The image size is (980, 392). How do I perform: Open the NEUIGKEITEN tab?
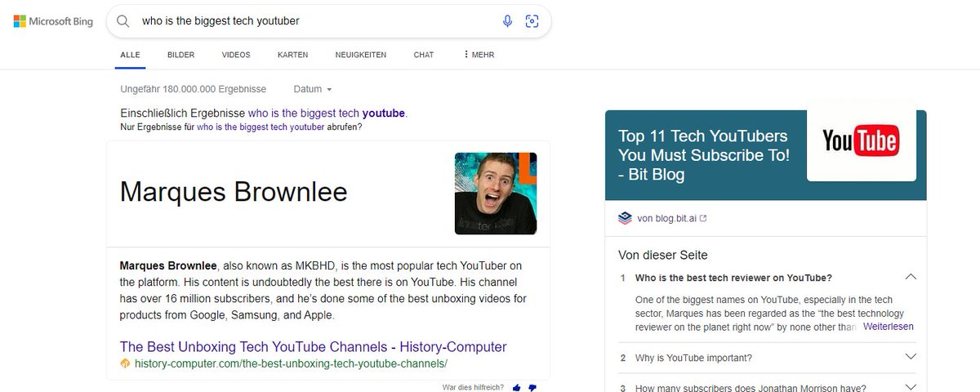(360, 55)
